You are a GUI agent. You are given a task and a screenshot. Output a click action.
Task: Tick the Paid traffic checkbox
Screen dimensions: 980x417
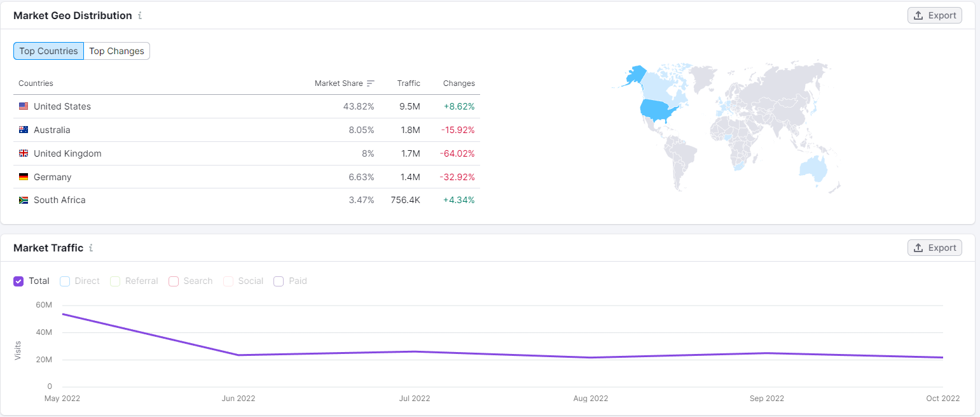pos(279,281)
